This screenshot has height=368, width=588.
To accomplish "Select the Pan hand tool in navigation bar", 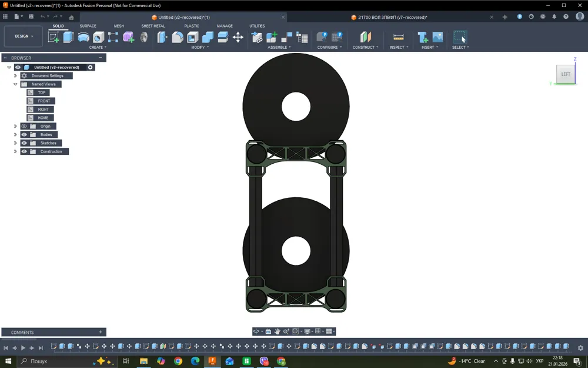I will (277, 331).
